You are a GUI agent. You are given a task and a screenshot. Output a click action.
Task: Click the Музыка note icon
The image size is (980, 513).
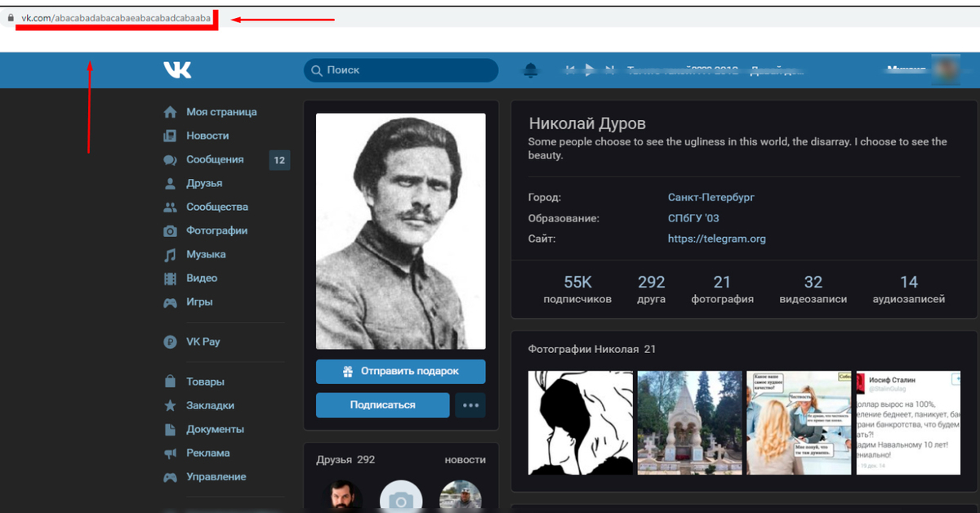point(170,255)
